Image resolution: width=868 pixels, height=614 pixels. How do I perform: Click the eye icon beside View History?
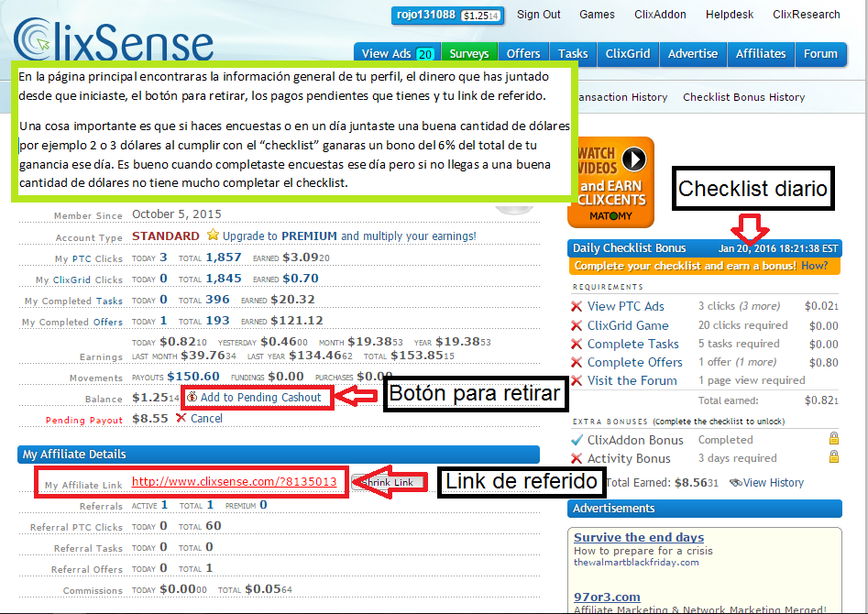tap(736, 483)
